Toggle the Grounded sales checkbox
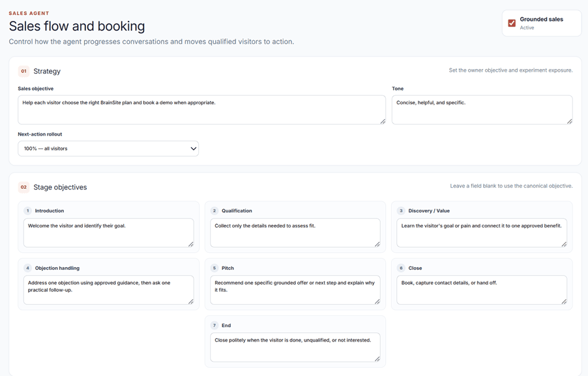The image size is (588, 376). click(x=512, y=23)
